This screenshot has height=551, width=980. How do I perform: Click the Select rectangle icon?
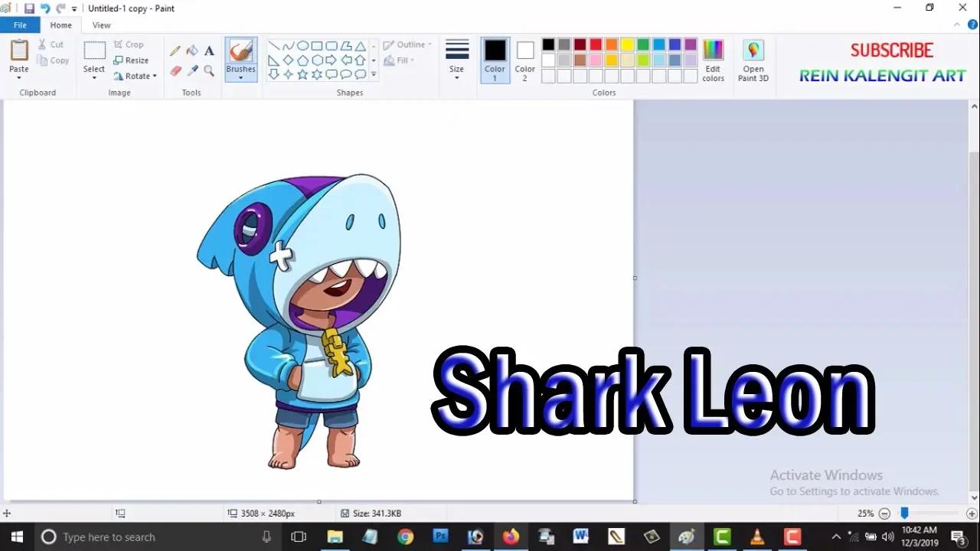[94, 51]
